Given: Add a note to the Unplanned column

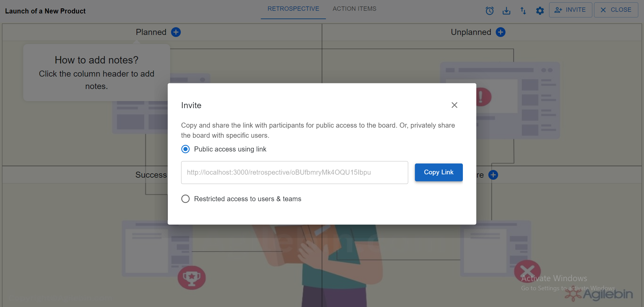Looking at the screenshot, I should tap(501, 32).
